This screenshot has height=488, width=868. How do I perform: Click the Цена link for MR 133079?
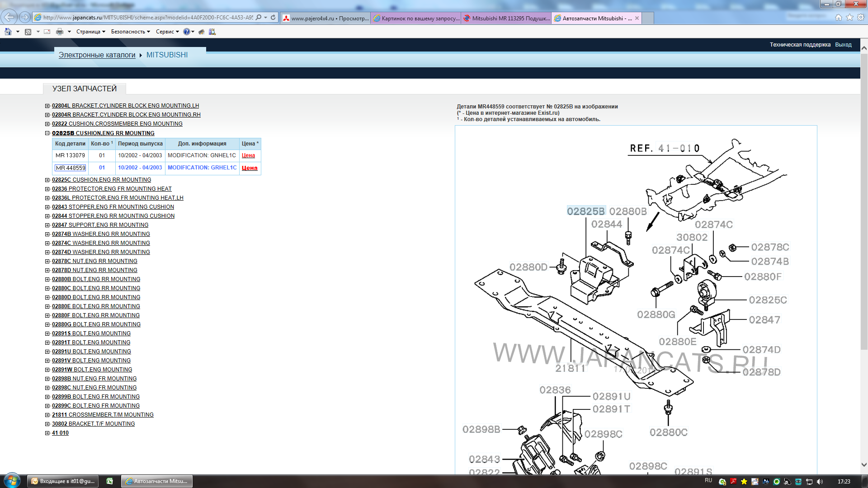[x=248, y=155]
